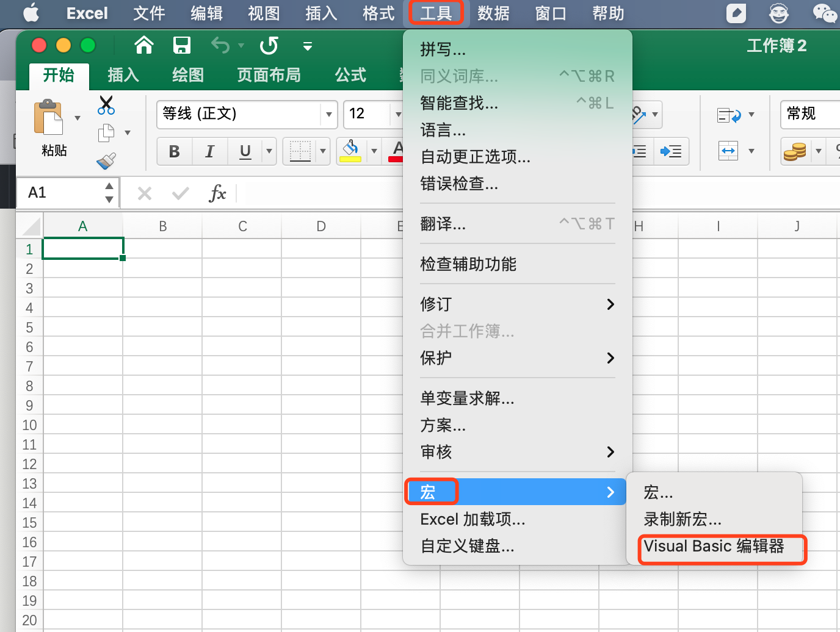Click the Paste clipboard icon
Viewport: 840px width, 632px height.
(x=49, y=118)
